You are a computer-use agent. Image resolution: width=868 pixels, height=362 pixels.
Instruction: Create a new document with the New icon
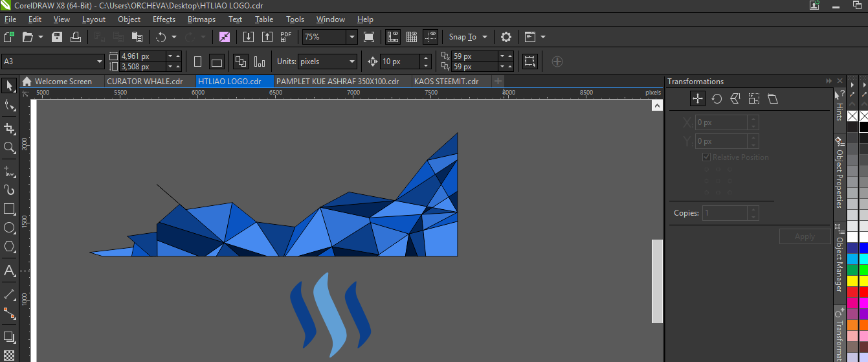point(9,37)
